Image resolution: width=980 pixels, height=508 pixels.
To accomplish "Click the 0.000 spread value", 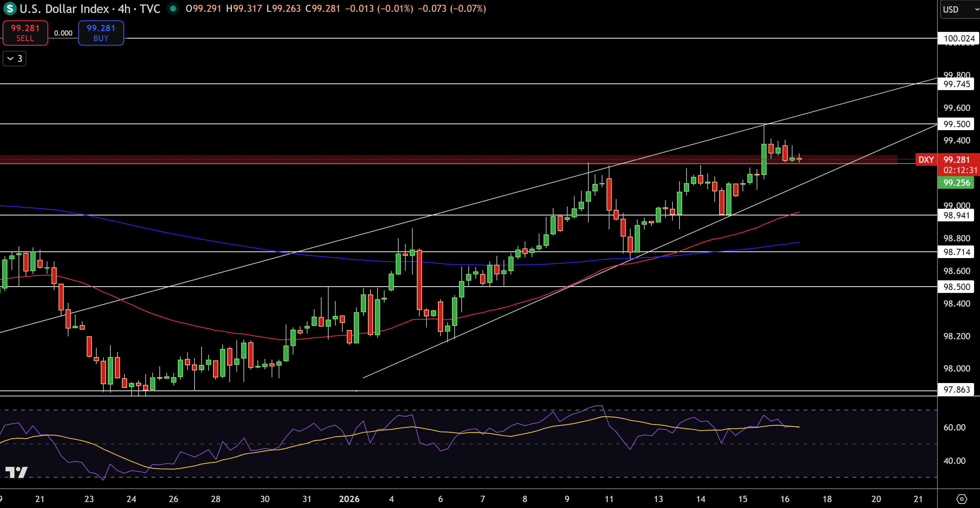I will click(x=63, y=33).
